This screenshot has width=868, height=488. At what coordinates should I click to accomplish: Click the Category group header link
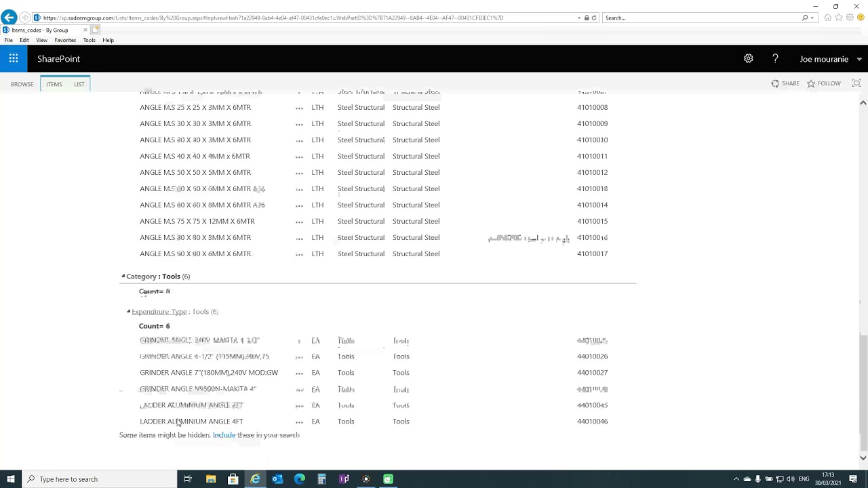pyautogui.click(x=141, y=277)
